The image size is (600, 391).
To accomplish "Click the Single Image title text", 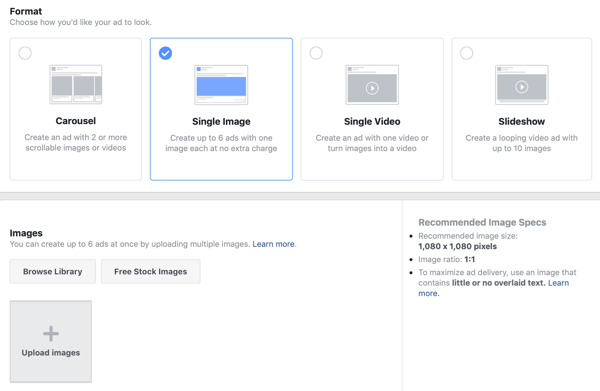I will (221, 122).
